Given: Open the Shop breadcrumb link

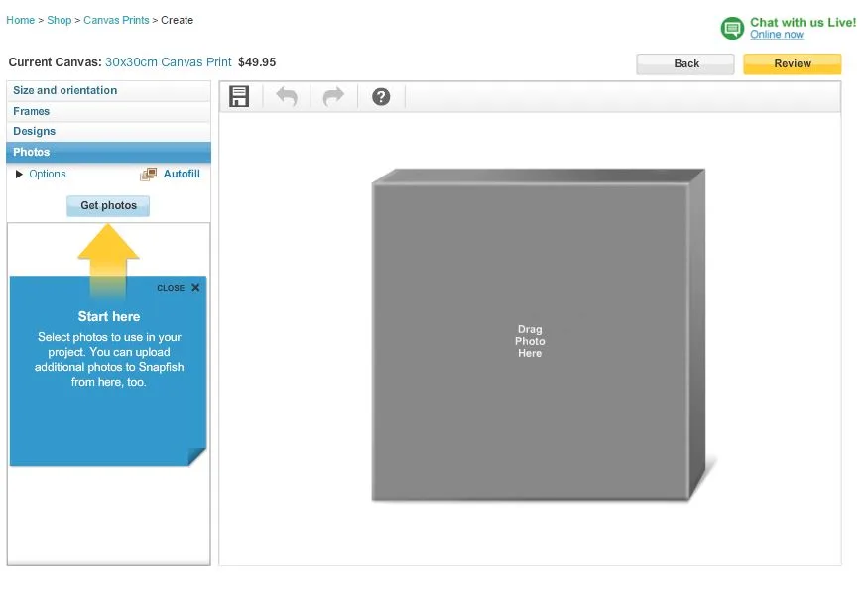Looking at the screenshot, I should tap(60, 20).
